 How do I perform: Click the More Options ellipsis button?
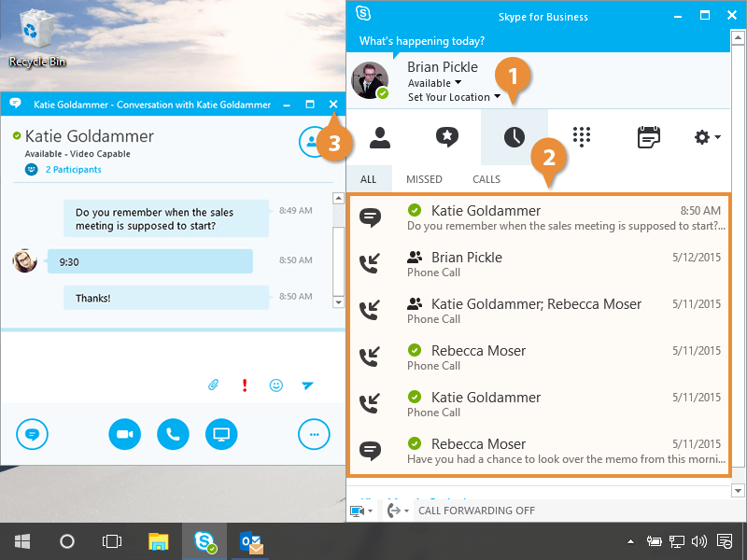click(314, 434)
